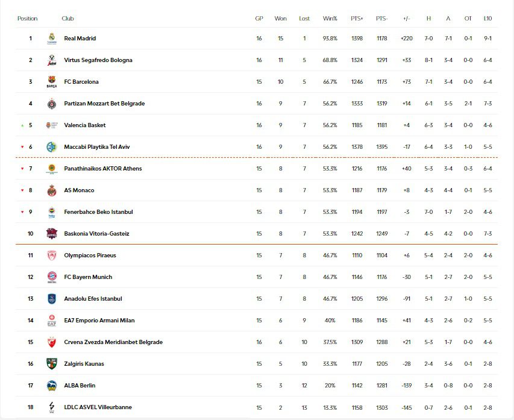The height and width of the screenshot is (420, 514).
Task: Click the FC Barcelona crest icon
Action: pyautogui.click(x=52, y=82)
